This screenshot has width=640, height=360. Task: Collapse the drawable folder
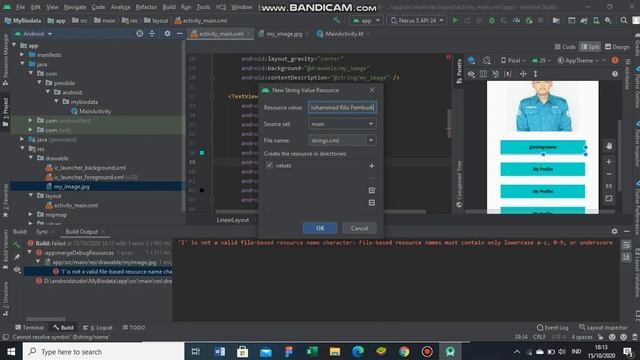coord(31,158)
